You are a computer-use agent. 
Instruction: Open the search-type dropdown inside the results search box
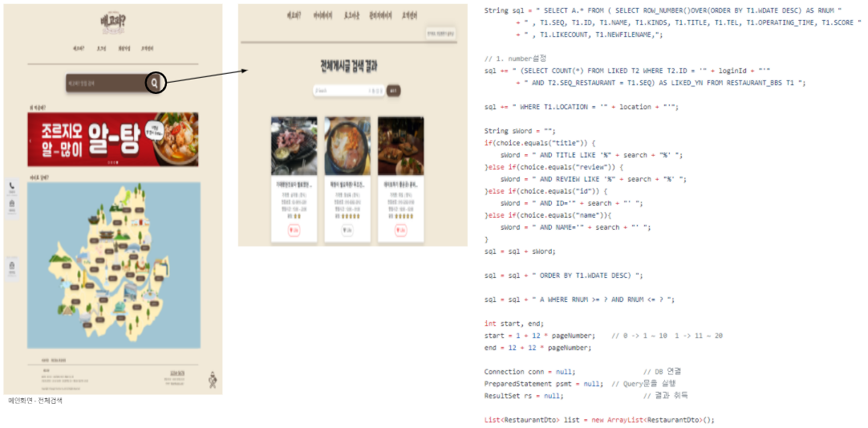375,90
